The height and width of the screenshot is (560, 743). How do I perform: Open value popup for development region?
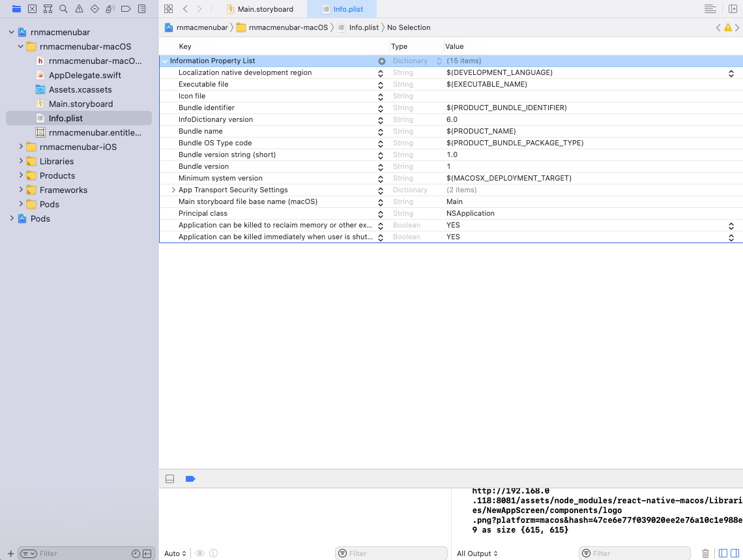click(731, 73)
